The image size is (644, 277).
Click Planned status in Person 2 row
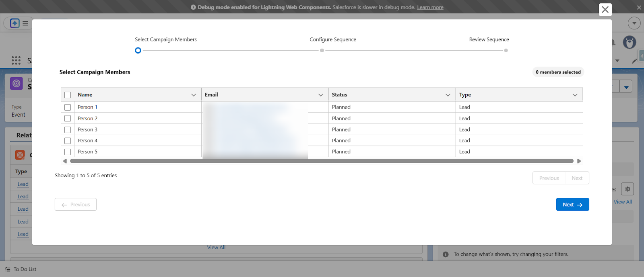pyautogui.click(x=341, y=119)
